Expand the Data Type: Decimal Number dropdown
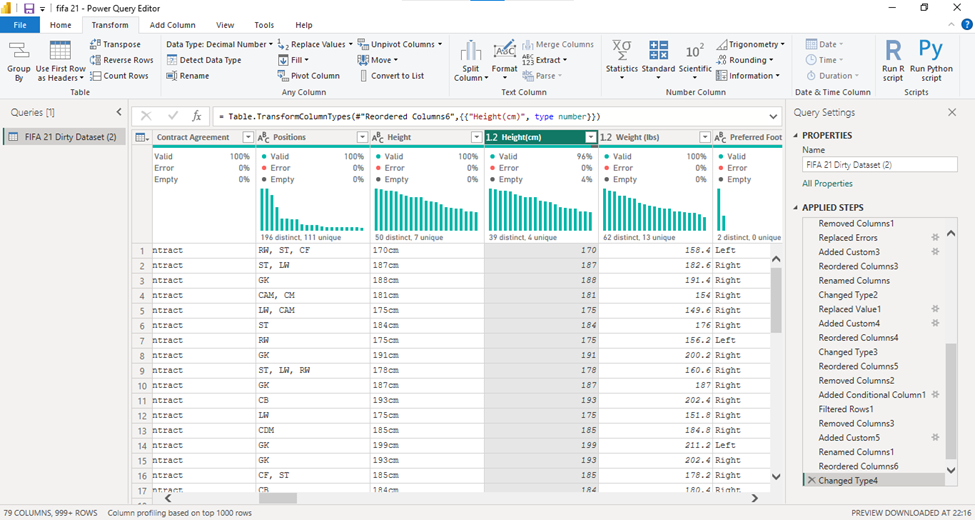The width and height of the screenshot is (975, 520). (x=219, y=44)
